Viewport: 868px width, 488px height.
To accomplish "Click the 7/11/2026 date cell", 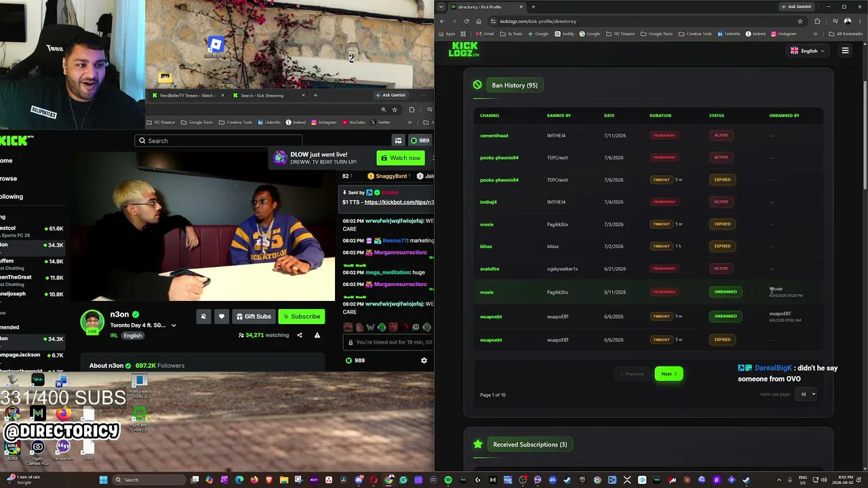I will tap(614, 136).
